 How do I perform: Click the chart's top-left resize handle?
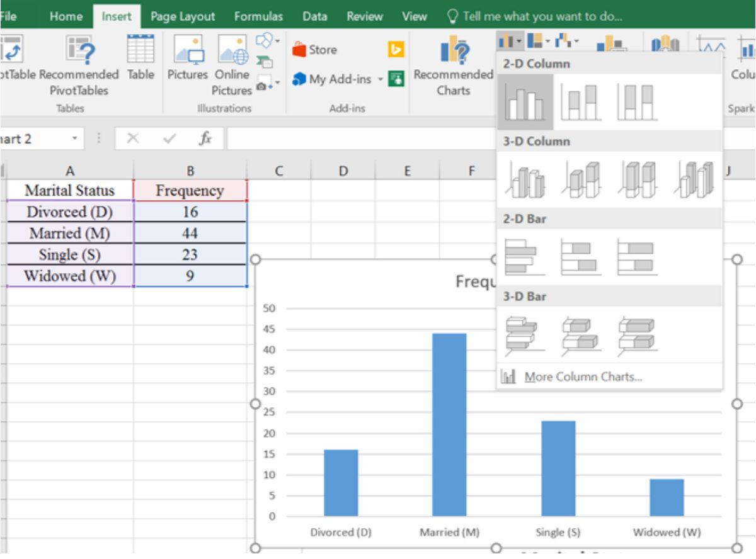tap(256, 259)
